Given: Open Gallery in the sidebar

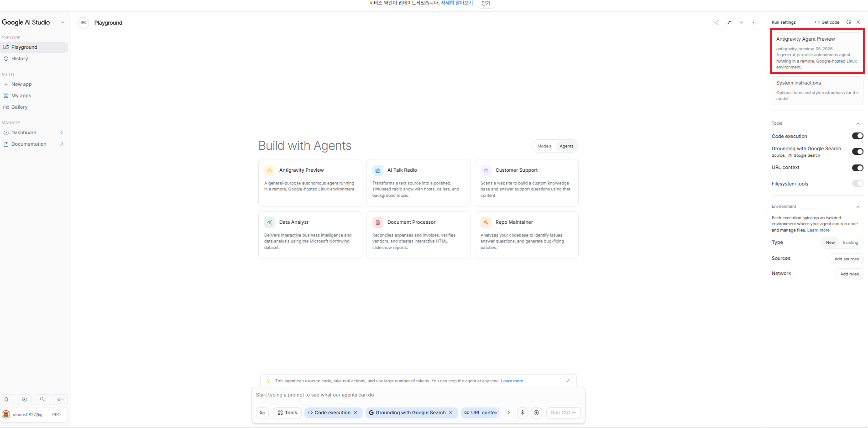Looking at the screenshot, I should point(34,107).
